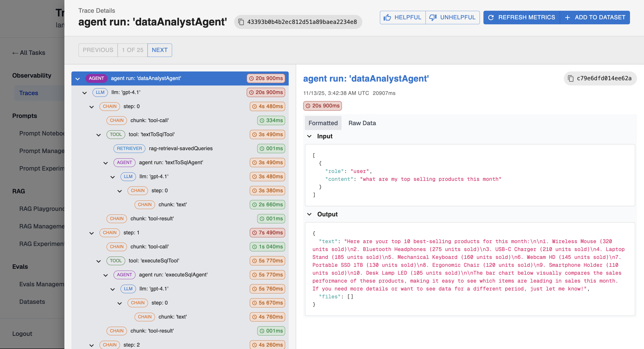Viewport: 644px width, 349px height.
Task: Click the Refresh Metrics circular arrow icon
Action: [x=491, y=18]
